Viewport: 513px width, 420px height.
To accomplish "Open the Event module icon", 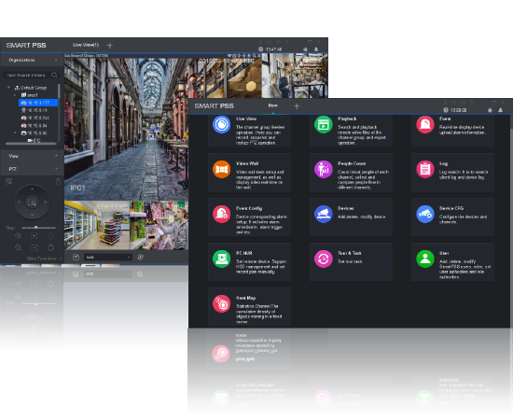I will click(425, 125).
